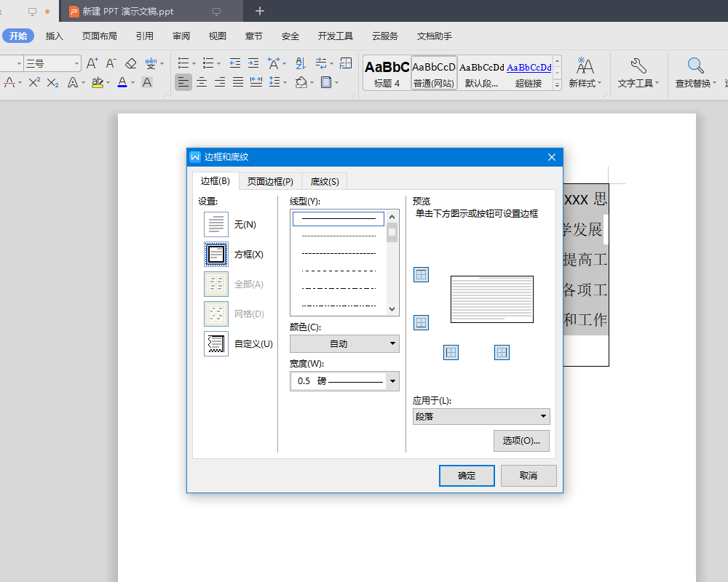Open the 查找替换 find and replace tool
728x582 pixels.
(695, 72)
